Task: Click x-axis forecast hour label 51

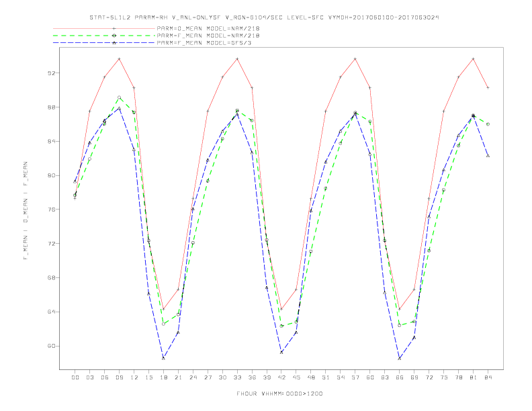Action: [x=326, y=377]
